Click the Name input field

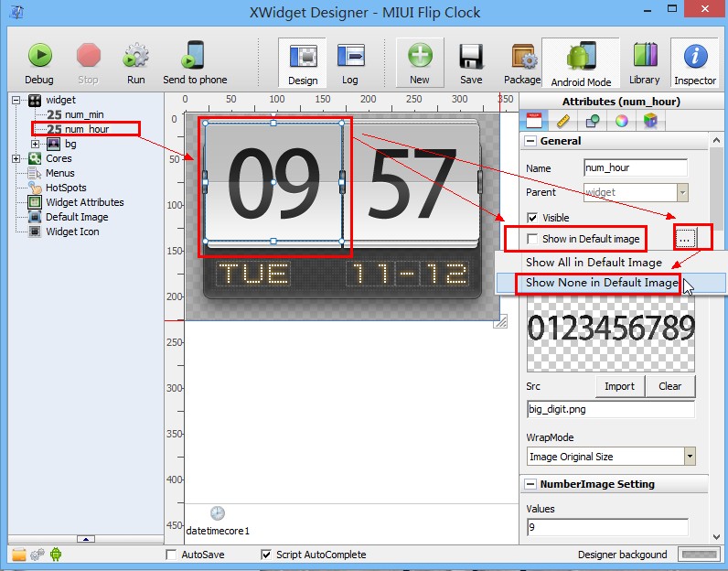tap(635, 167)
